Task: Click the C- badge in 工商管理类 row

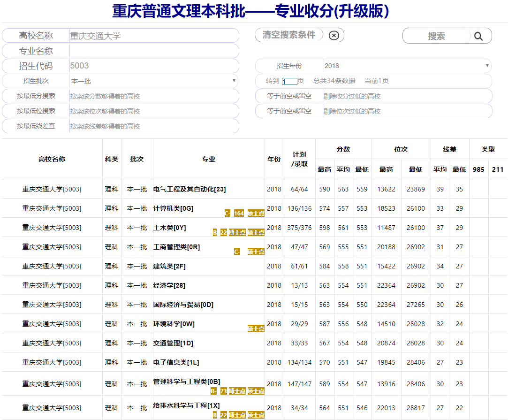Action: click(x=237, y=252)
